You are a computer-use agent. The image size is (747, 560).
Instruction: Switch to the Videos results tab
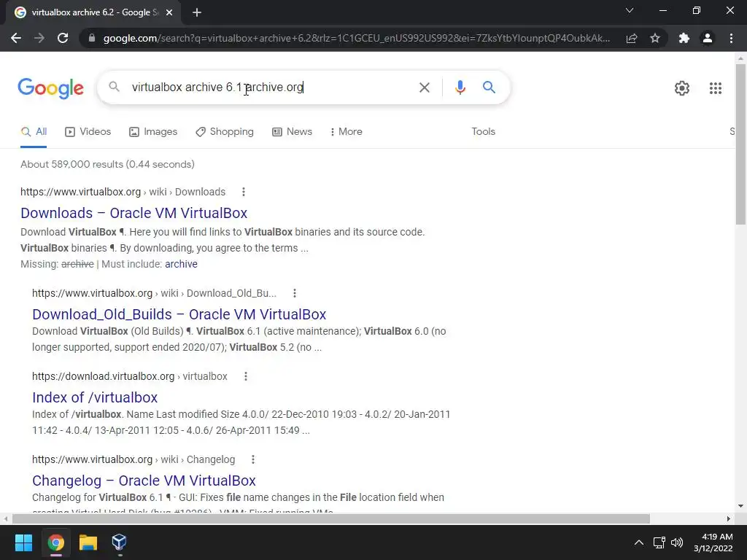point(88,132)
